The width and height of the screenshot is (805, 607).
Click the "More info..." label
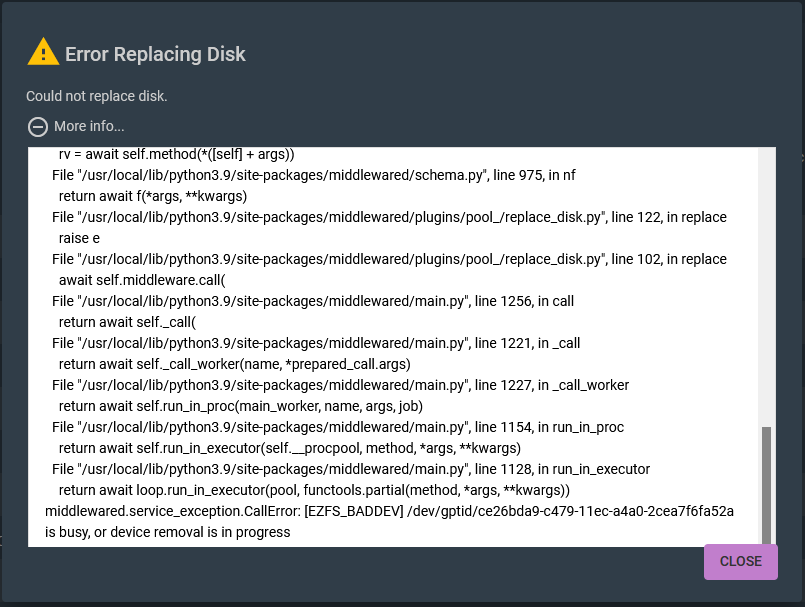point(89,126)
